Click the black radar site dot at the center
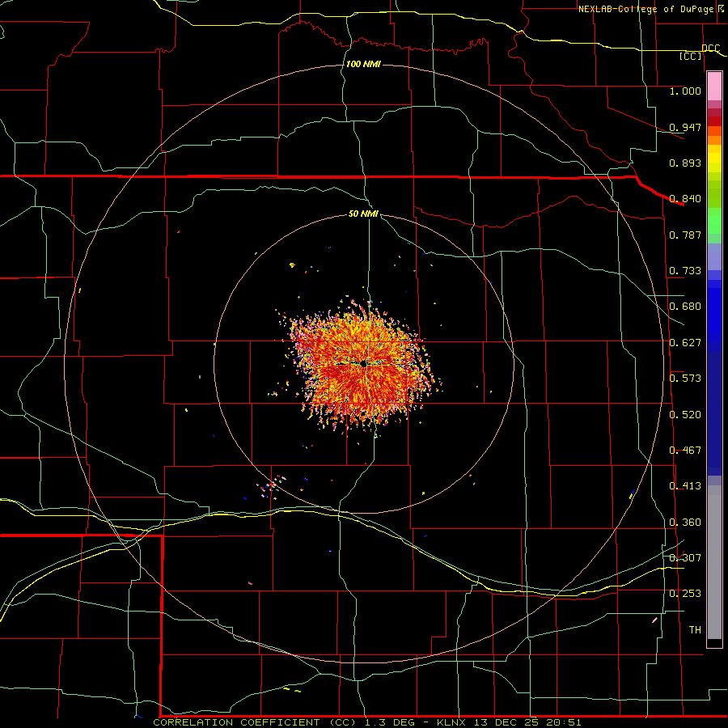This screenshot has height=728, width=728. [363, 364]
